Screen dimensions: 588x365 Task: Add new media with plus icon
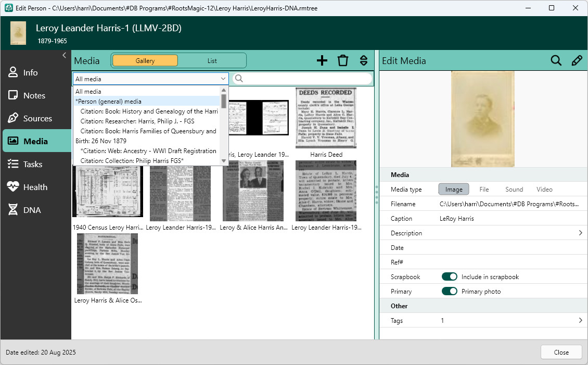(322, 60)
